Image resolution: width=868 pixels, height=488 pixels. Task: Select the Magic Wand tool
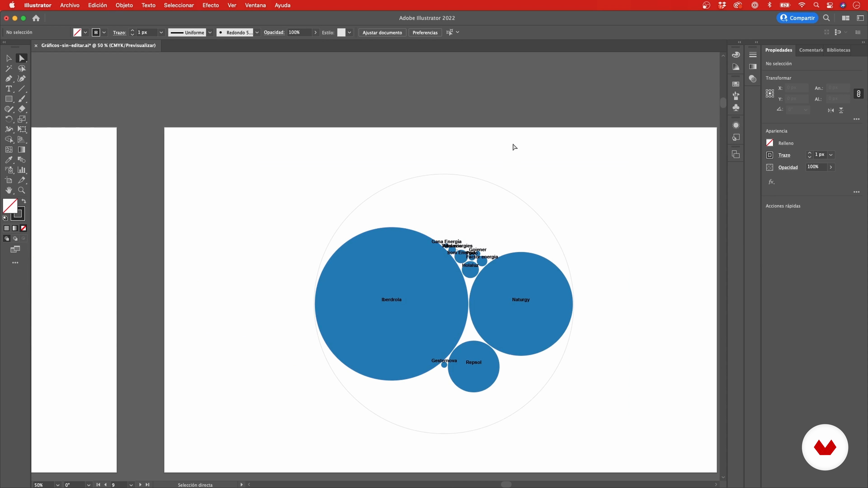point(9,69)
